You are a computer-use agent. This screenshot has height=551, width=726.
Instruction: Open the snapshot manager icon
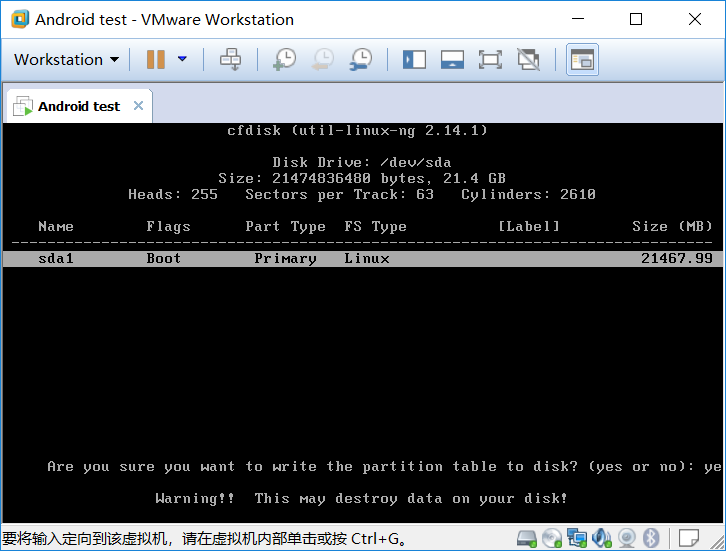pos(360,59)
